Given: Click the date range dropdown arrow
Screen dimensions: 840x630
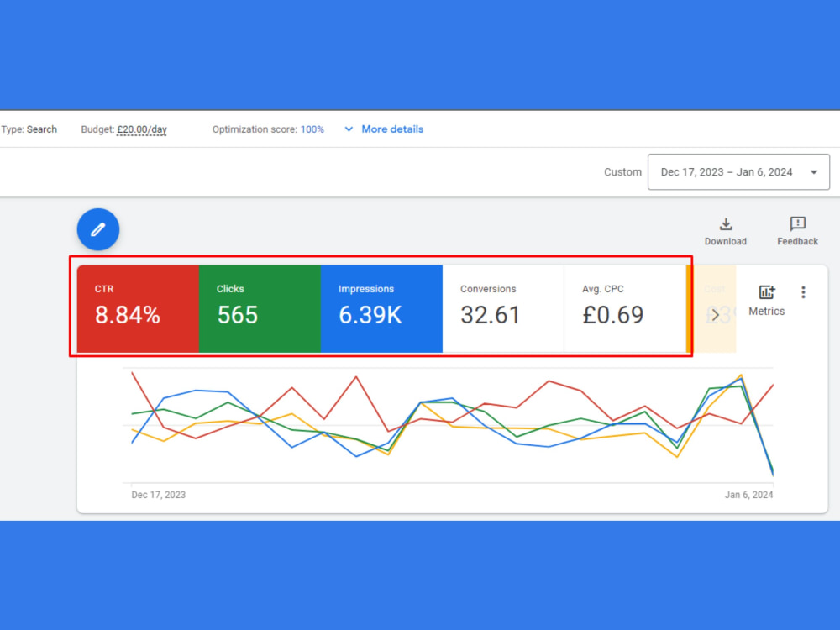Looking at the screenshot, I should [814, 172].
